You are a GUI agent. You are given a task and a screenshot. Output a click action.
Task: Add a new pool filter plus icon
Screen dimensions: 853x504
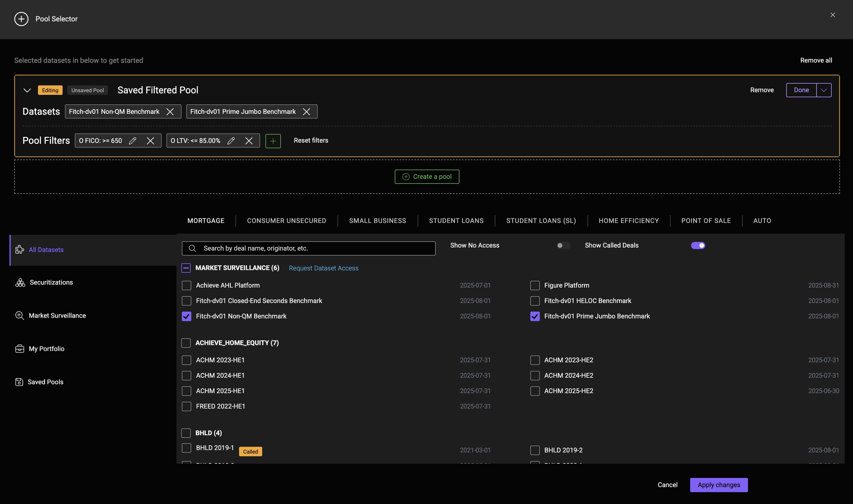coord(273,141)
